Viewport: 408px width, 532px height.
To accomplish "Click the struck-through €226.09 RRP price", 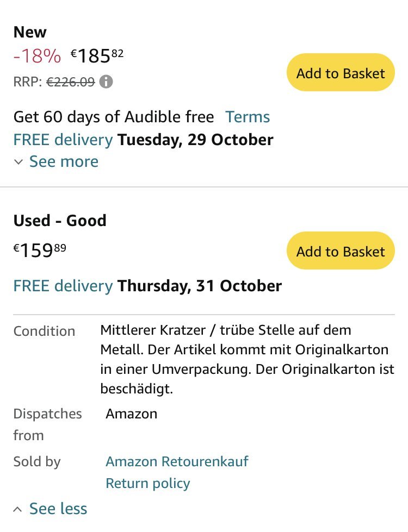I will (70, 82).
